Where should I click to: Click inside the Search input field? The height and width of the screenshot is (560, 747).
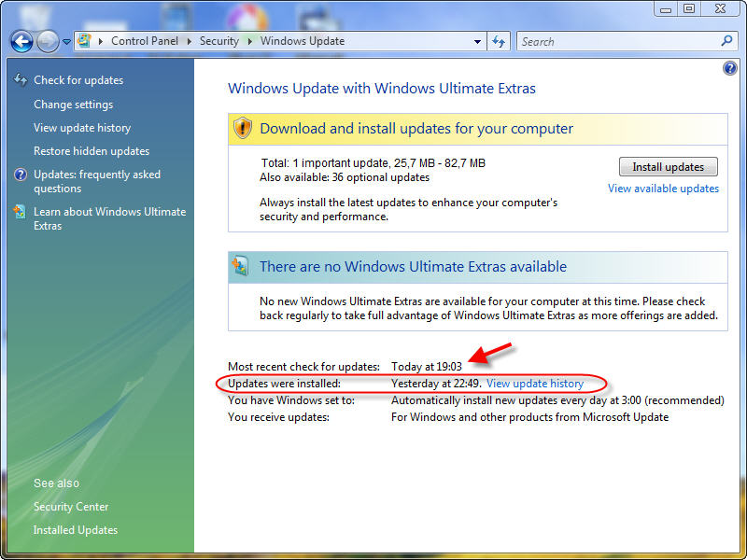coord(616,41)
